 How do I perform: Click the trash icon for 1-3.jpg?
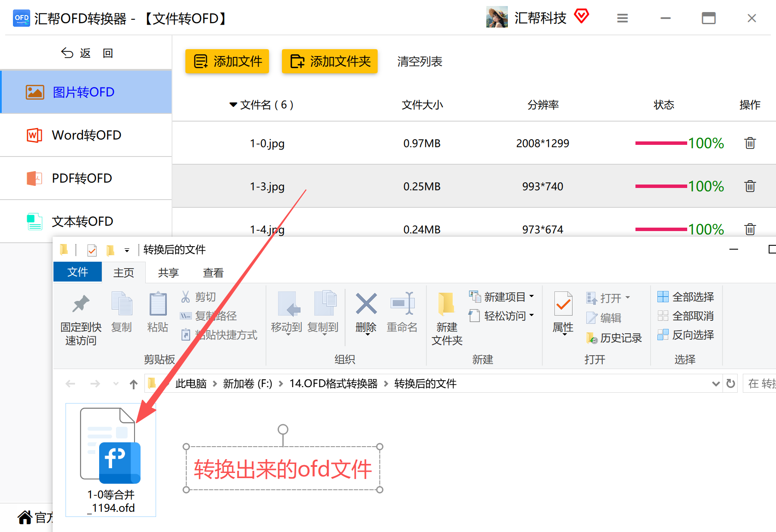pos(750,186)
